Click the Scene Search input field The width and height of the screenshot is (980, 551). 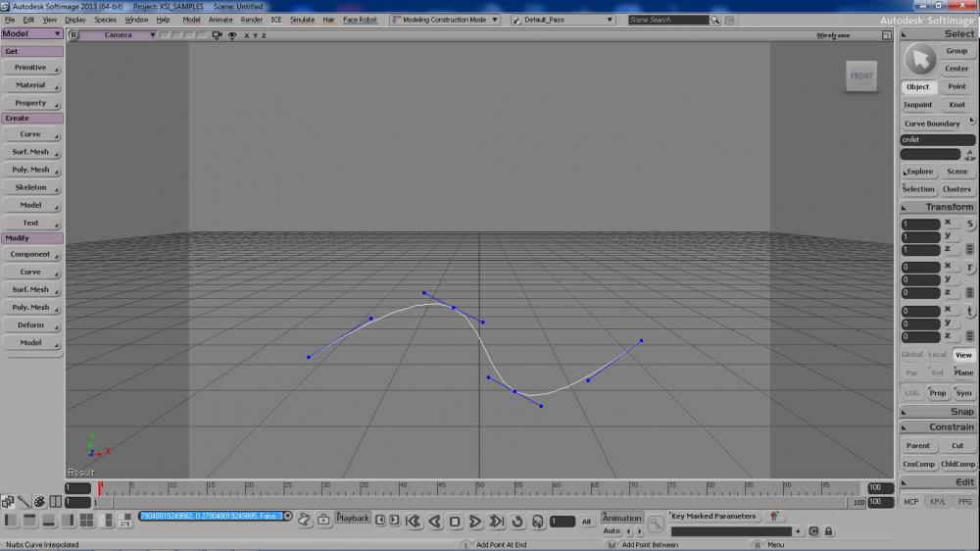(x=668, y=20)
